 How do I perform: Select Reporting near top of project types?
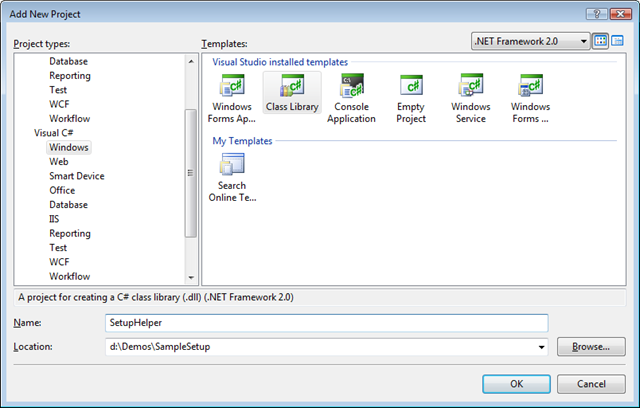click(70, 75)
